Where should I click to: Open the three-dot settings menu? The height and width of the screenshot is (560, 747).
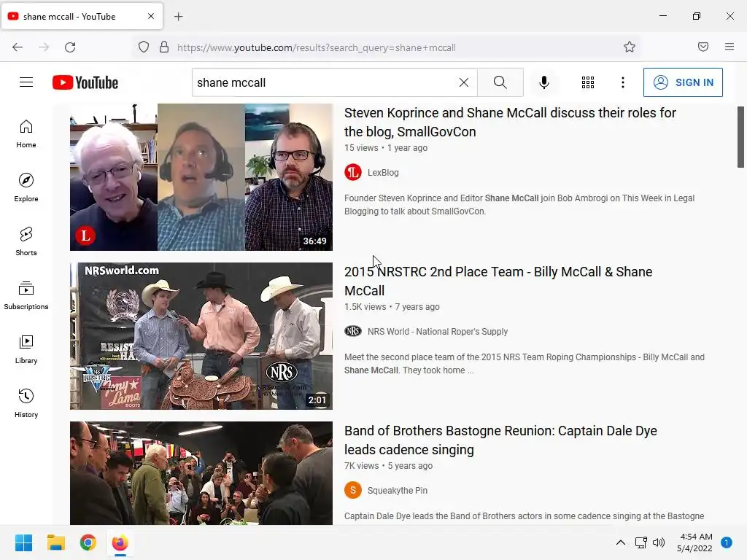(623, 82)
